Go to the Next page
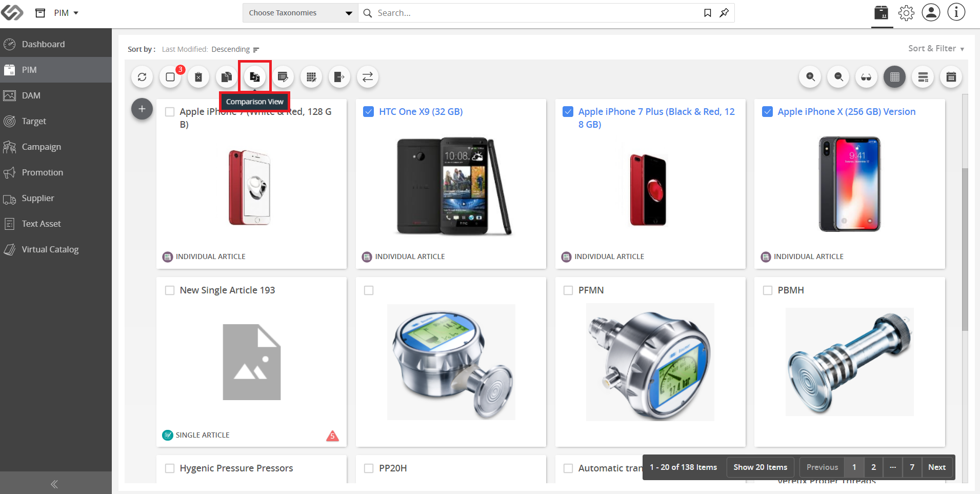 pyautogui.click(x=937, y=467)
